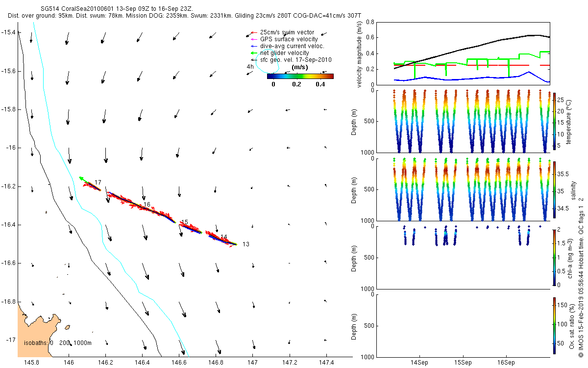588x368 pixels.
Task: Click the temperature colorbar scale
Action: 554,121
